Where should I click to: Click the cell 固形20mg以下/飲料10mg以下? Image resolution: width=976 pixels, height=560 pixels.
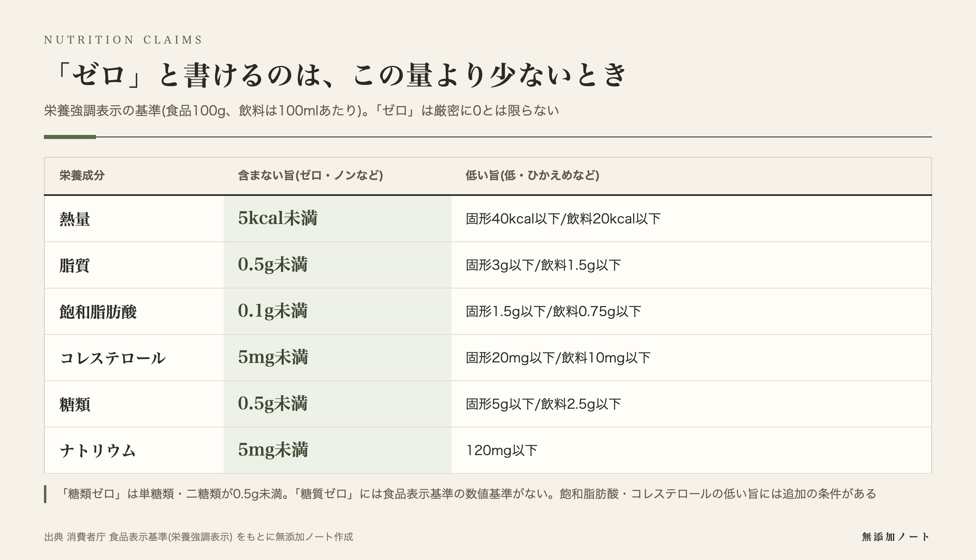(558, 358)
